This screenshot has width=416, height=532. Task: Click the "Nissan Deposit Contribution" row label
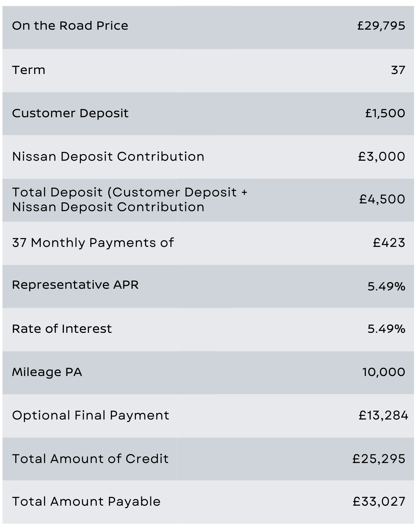(108, 157)
